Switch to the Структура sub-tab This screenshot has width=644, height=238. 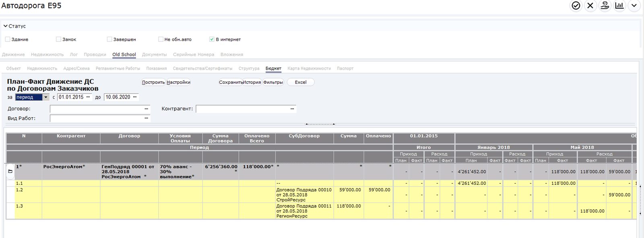249,68
